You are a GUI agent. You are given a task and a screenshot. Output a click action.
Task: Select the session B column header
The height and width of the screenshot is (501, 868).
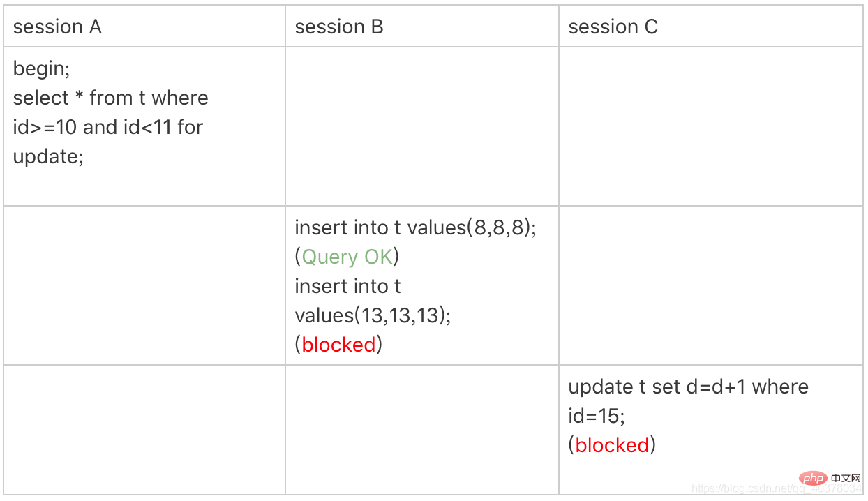coord(339,27)
